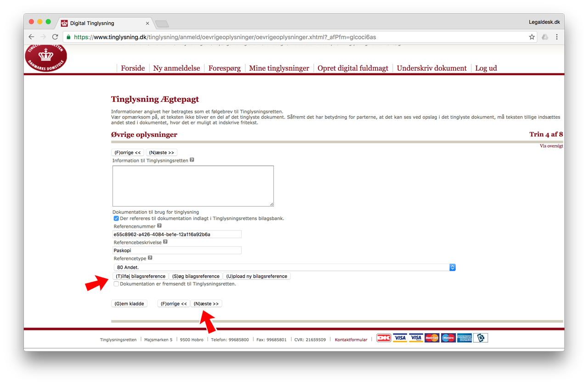Expand the Referencetype '80 Andet.' dropdown
The width and height of the screenshot is (588, 385).
coord(284,267)
